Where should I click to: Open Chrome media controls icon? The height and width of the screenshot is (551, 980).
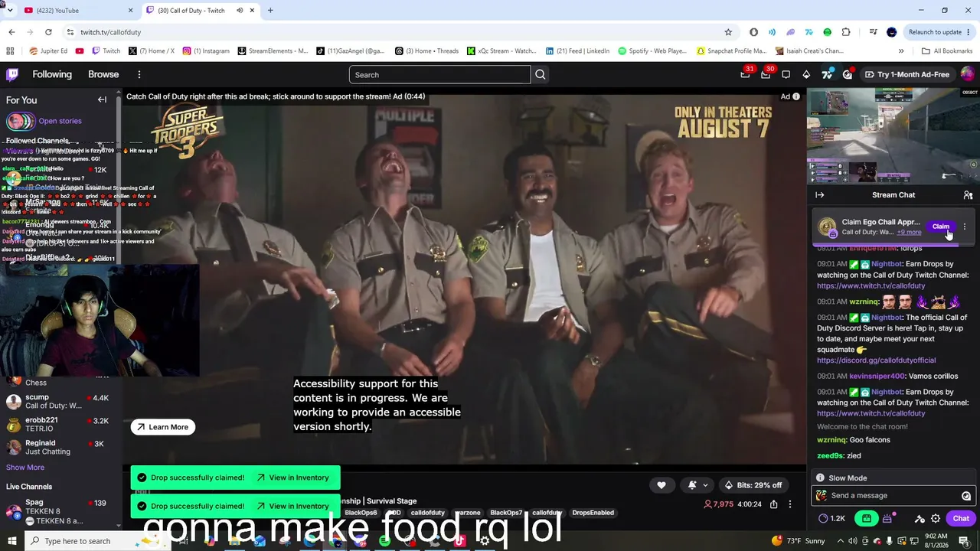pos(873,32)
